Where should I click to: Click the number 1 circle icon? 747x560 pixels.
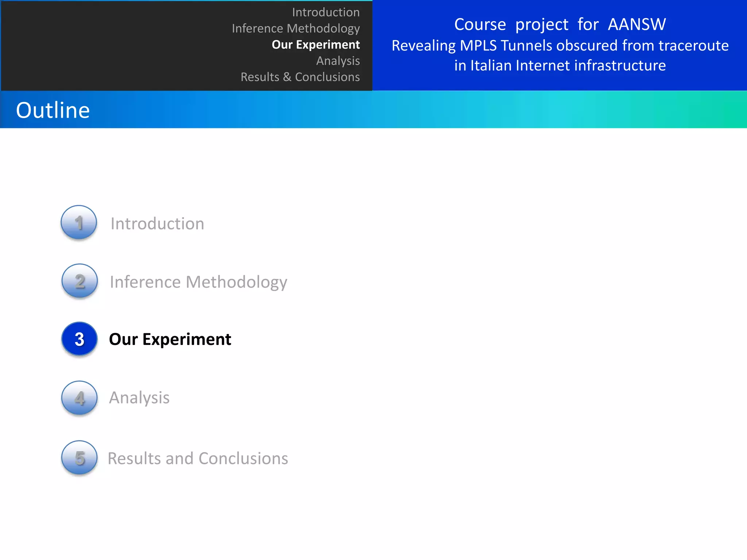79,222
